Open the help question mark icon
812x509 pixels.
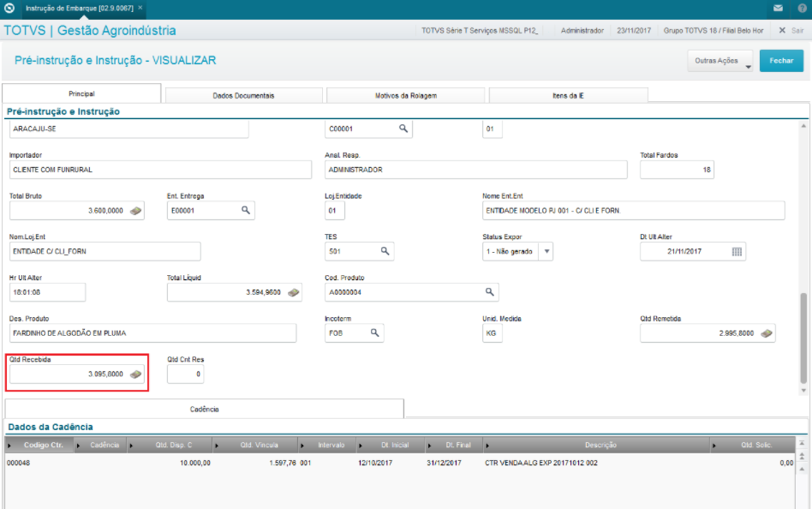coord(803,8)
